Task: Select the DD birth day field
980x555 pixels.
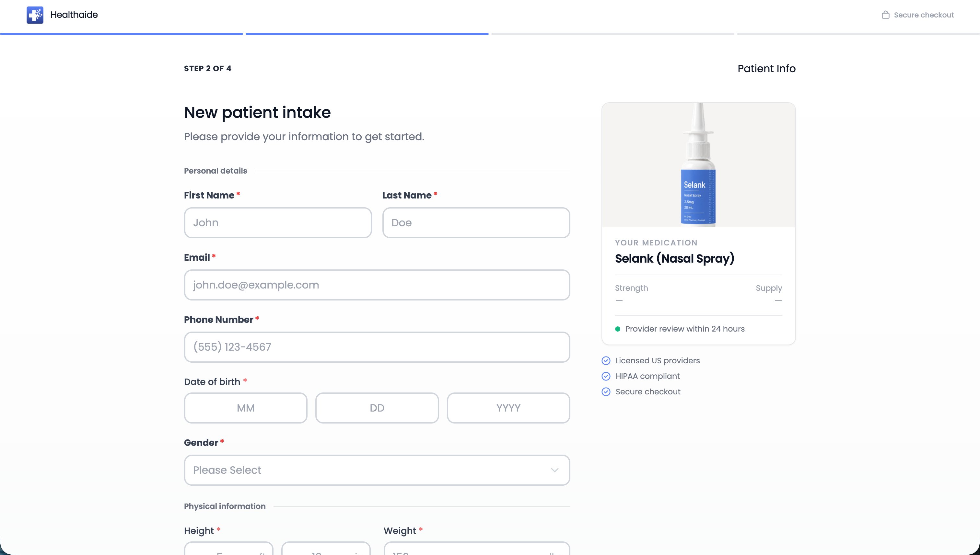Action: (x=377, y=408)
